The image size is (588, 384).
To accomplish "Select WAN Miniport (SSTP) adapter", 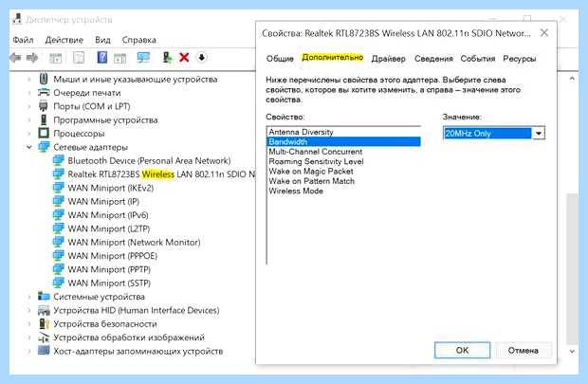I will pyautogui.click(x=109, y=283).
